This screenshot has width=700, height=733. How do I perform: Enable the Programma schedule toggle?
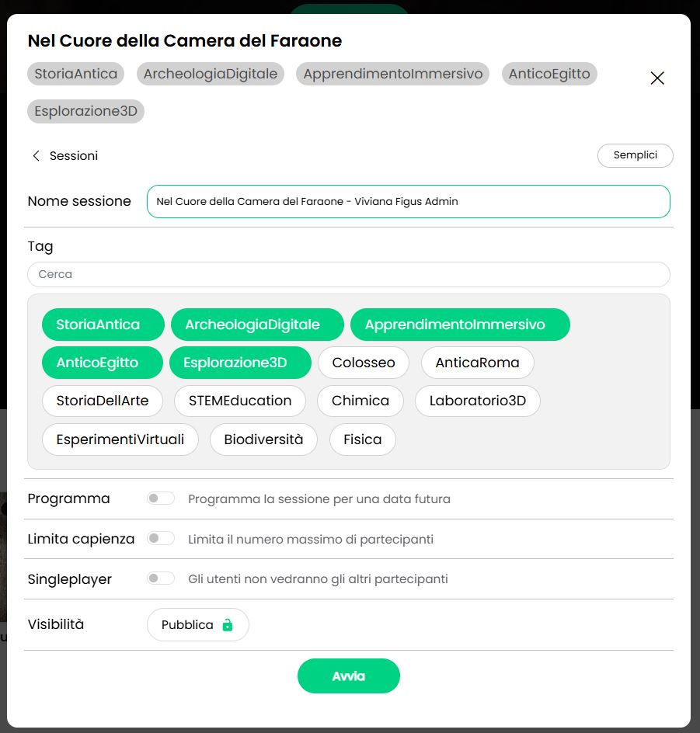pos(161,498)
